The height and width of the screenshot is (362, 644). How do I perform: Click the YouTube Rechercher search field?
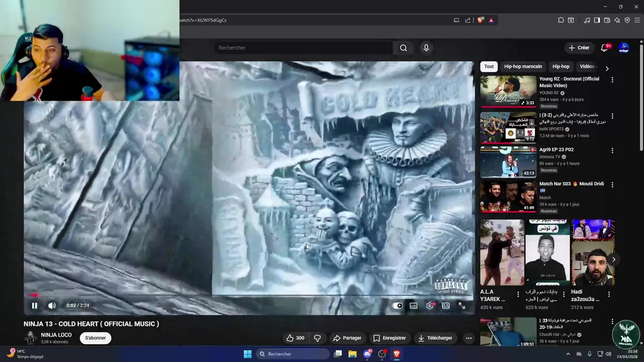click(303, 48)
